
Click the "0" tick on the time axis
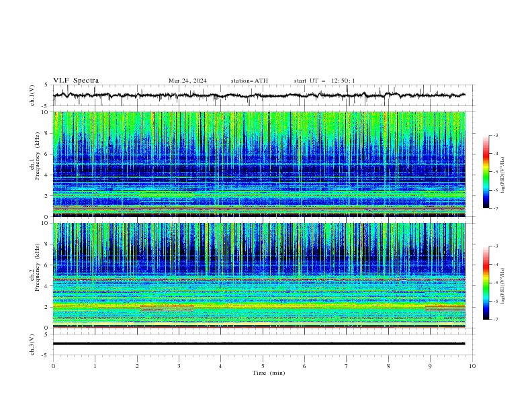tap(53, 366)
